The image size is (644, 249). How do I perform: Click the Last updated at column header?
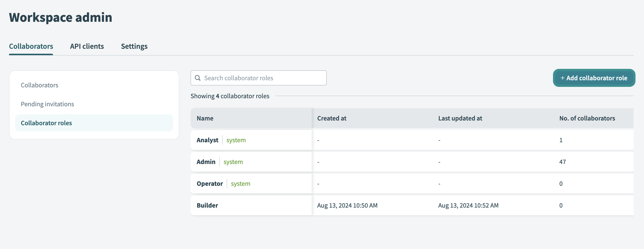[x=460, y=118]
